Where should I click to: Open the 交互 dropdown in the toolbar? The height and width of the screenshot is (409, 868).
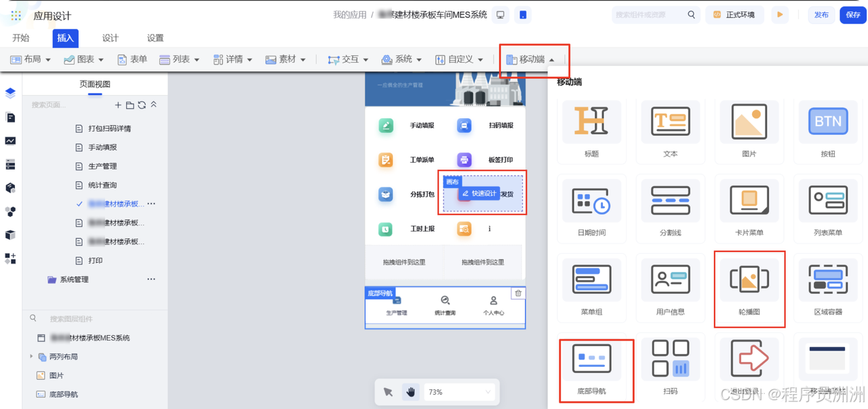click(348, 60)
